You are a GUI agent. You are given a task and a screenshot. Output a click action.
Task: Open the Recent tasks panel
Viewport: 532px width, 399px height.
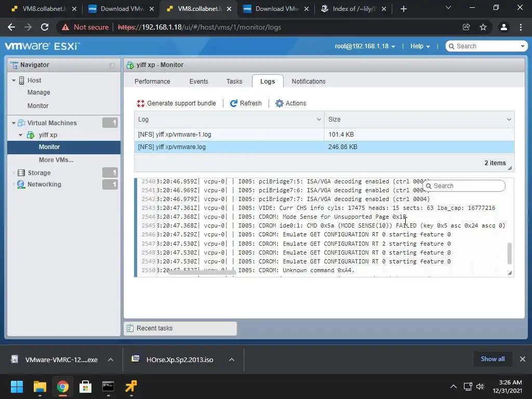point(180,328)
